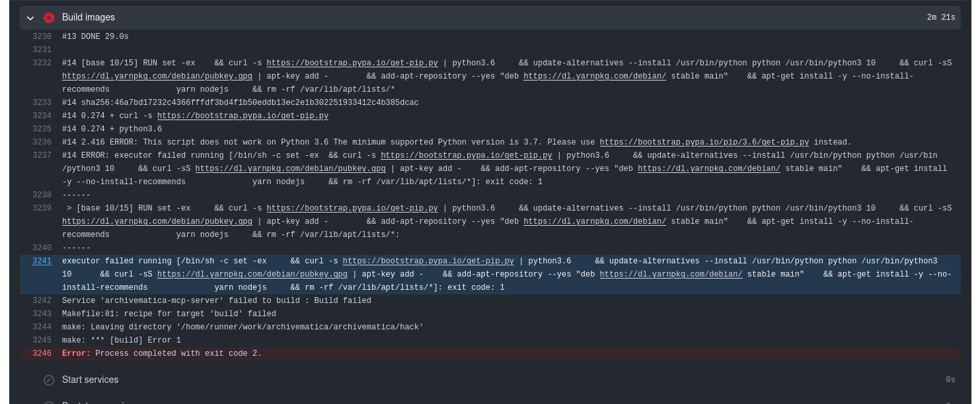Click the 2m 21s duration label
This screenshot has height=404, width=980.
click(x=941, y=18)
